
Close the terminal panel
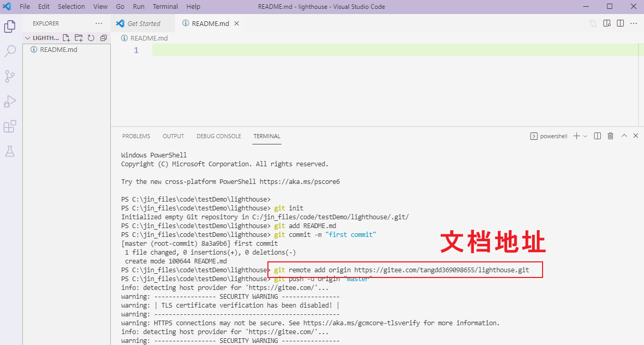636,136
